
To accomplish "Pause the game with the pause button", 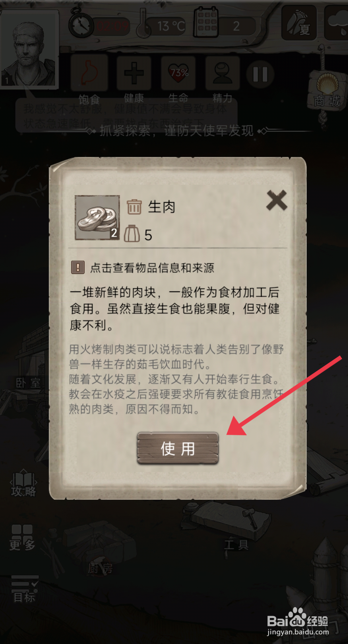I will 260,74.
